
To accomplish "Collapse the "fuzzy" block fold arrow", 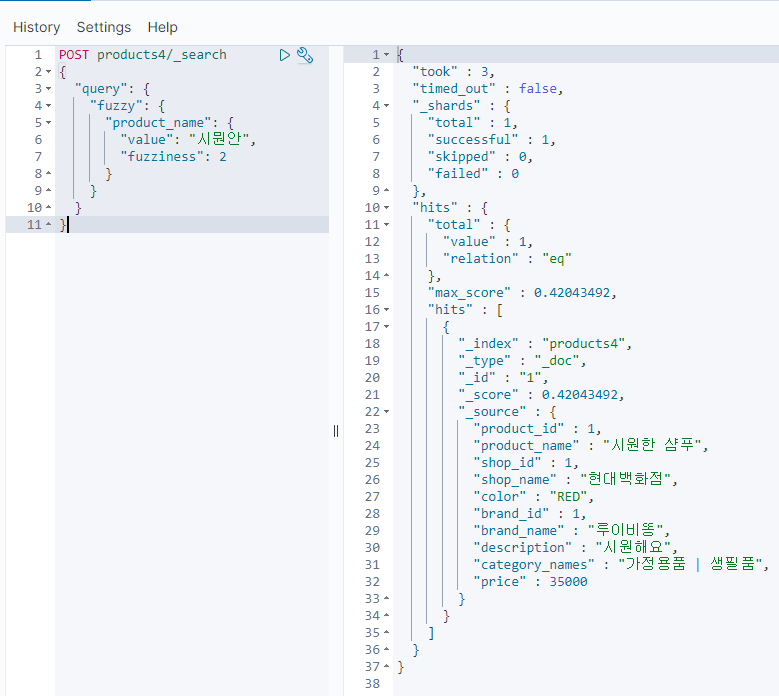I will click(49, 106).
